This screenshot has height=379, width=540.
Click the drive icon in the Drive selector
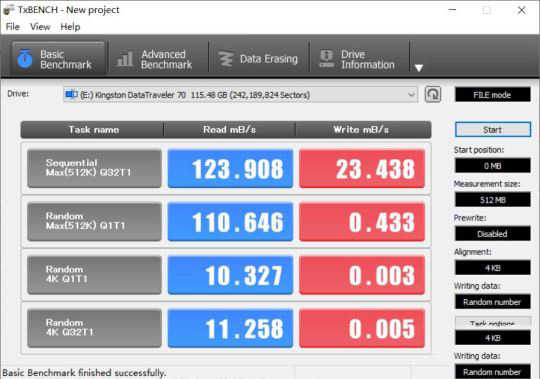[71, 94]
